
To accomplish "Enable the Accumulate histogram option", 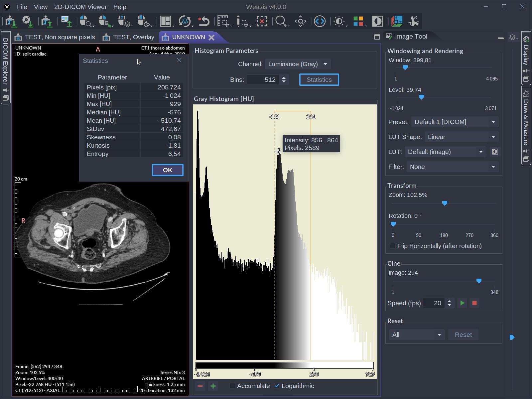I will [x=232, y=386].
